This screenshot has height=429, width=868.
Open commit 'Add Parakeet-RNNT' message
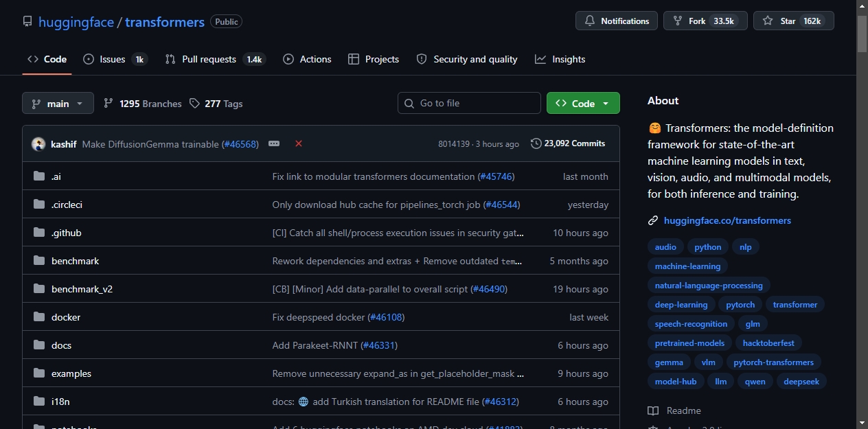point(315,345)
